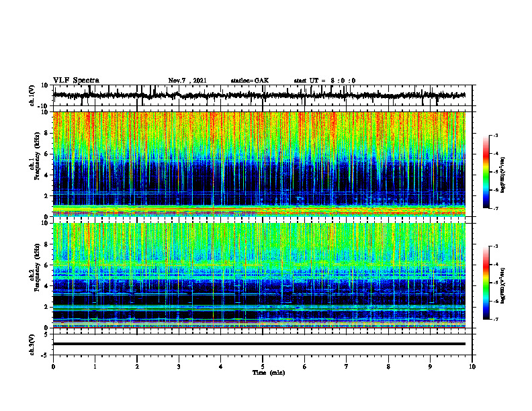Click the ch.2 spectrogram panel
The width and height of the screenshot is (532, 411).
click(x=259, y=275)
